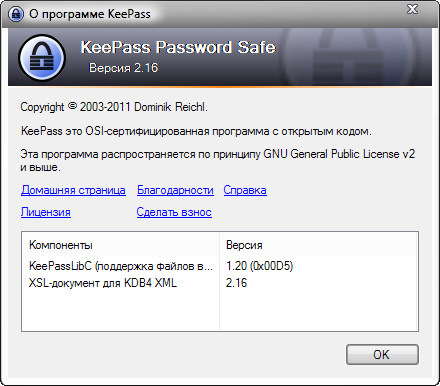Click the empty area of components list
Viewport: 440px width, 386px height.
pos(220,312)
